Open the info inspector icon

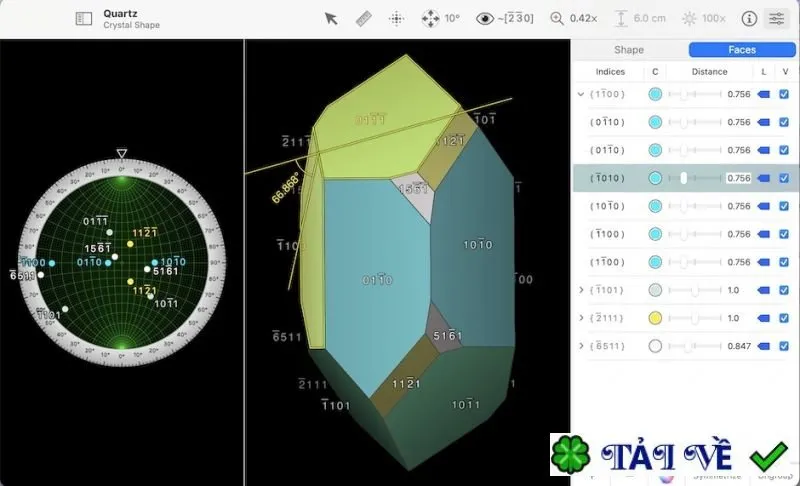click(x=748, y=19)
